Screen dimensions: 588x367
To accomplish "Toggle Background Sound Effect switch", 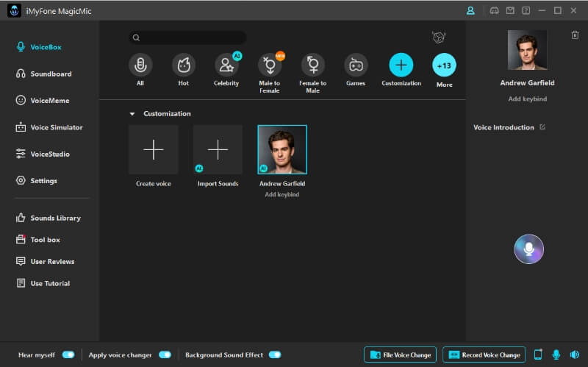I will point(275,354).
